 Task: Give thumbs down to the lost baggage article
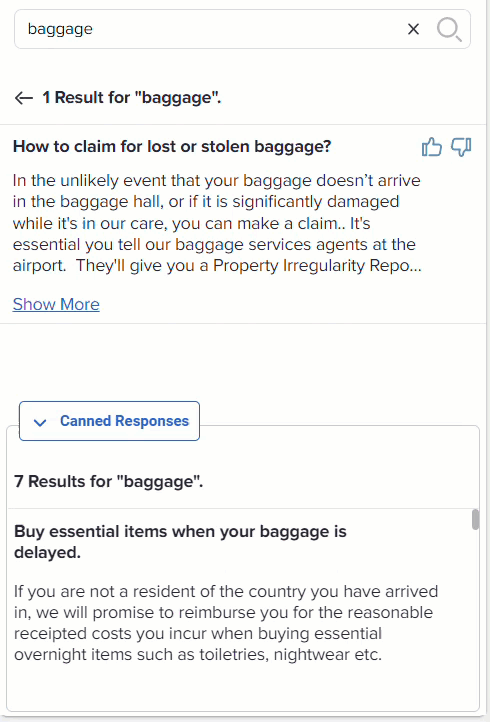[461, 147]
